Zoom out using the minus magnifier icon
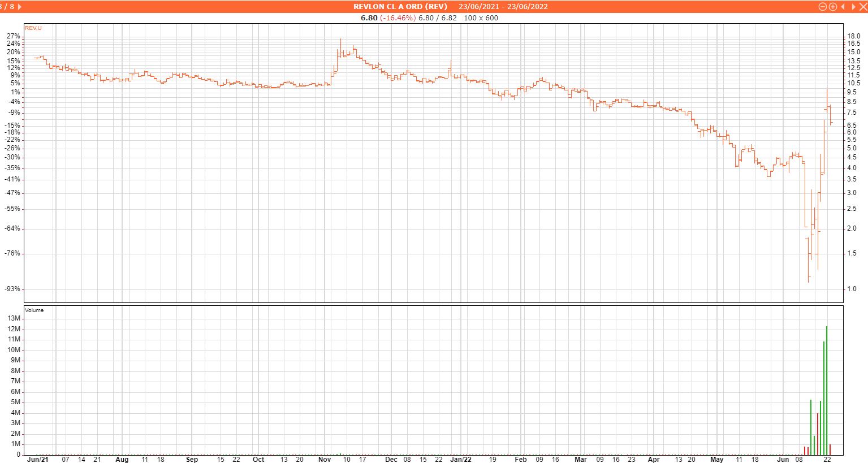The width and height of the screenshot is (868, 463). (823, 7)
